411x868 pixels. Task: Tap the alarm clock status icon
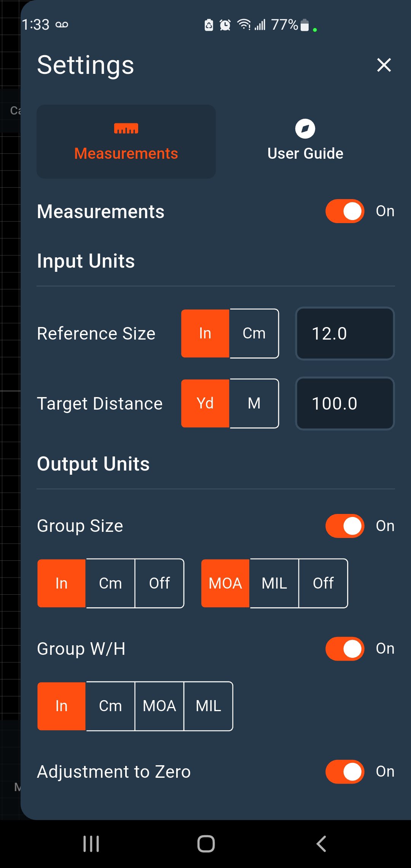tap(225, 25)
